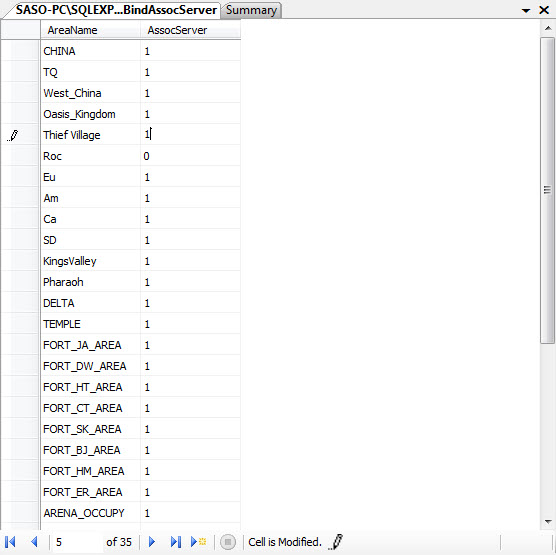Click the scroll down arrow
Viewport: 556px width, 555px height.
(548, 522)
